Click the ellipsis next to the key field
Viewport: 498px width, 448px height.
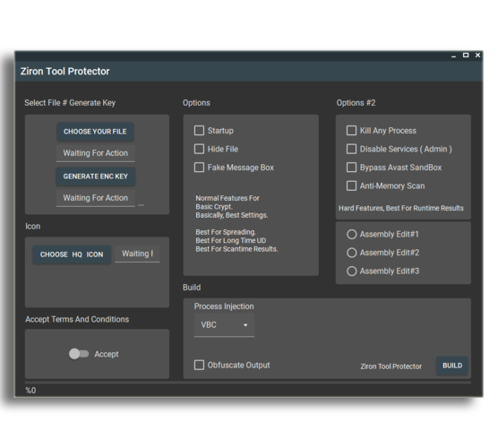point(141,205)
